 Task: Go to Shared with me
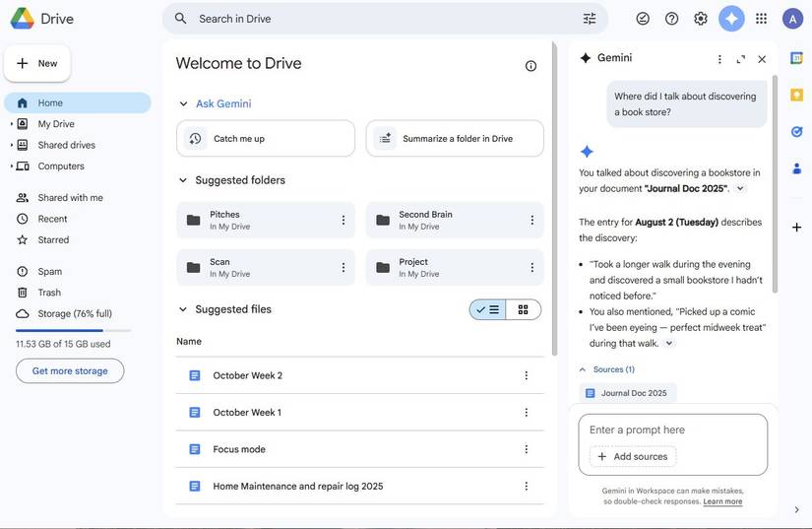point(70,198)
